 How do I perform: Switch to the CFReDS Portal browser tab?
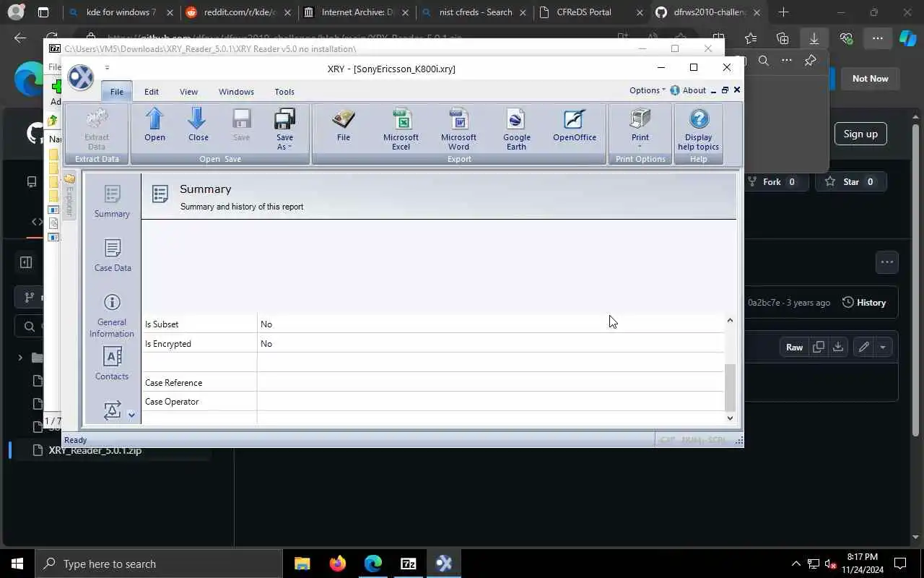(x=592, y=12)
